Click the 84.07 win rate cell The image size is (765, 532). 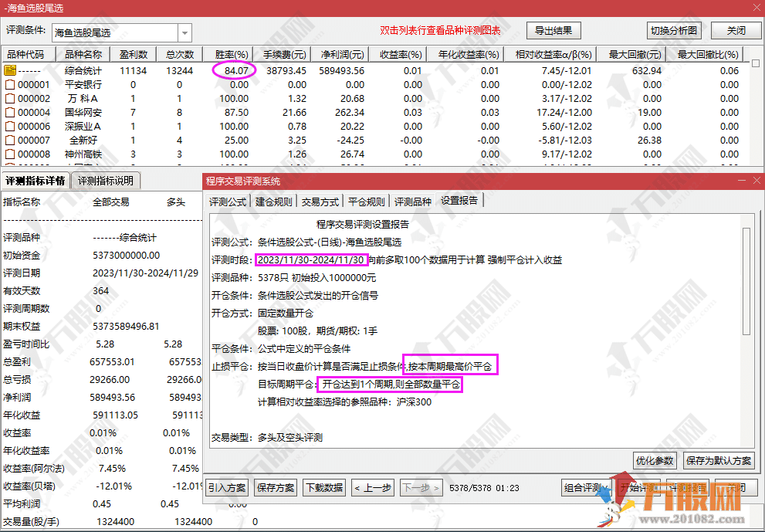pyautogui.click(x=236, y=70)
